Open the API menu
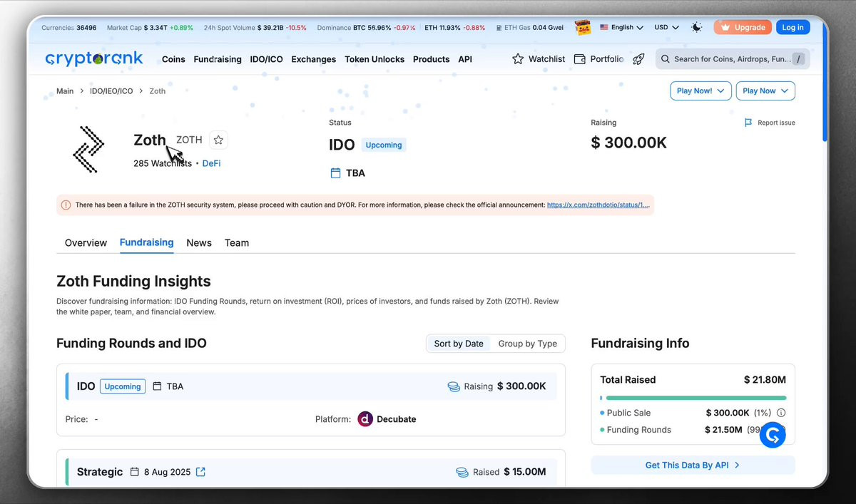Viewport: 856px width, 504px height. click(x=465, y=59)
